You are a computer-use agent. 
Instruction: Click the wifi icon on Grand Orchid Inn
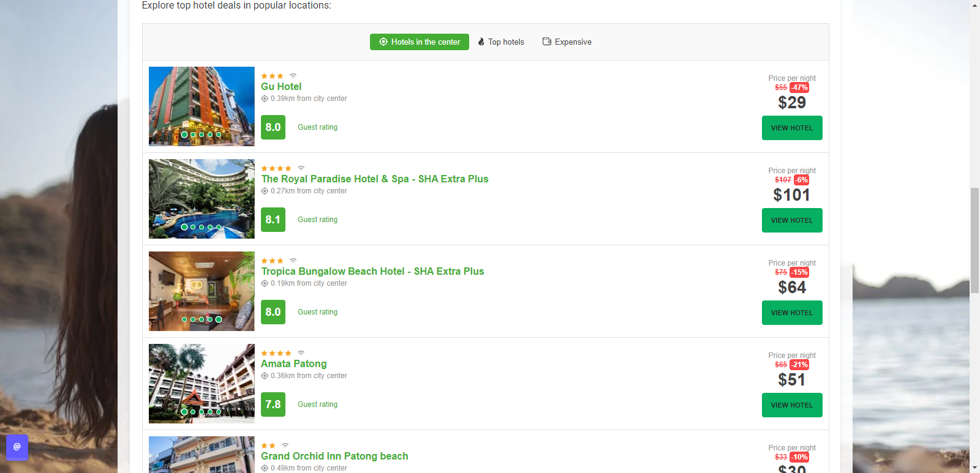click(285, 445)
